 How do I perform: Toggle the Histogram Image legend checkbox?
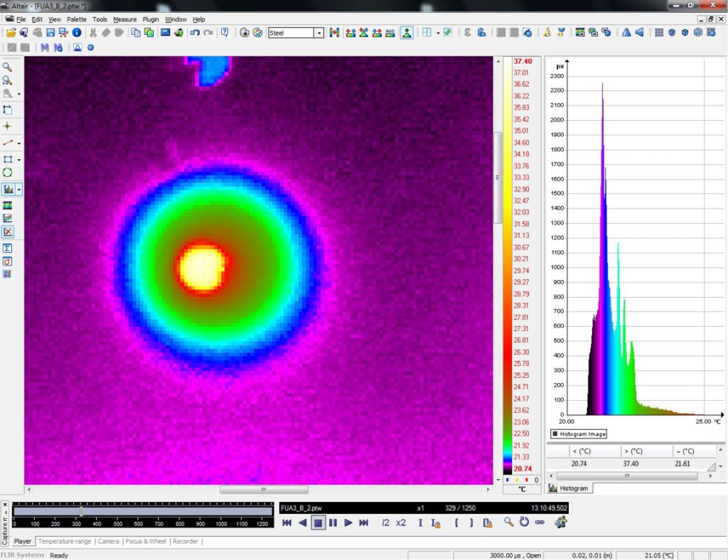557,434
